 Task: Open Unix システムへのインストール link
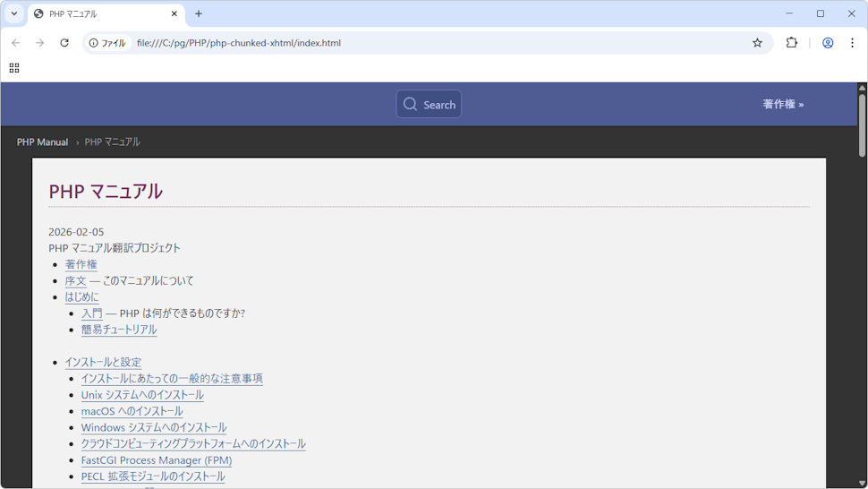click(142, 395)
